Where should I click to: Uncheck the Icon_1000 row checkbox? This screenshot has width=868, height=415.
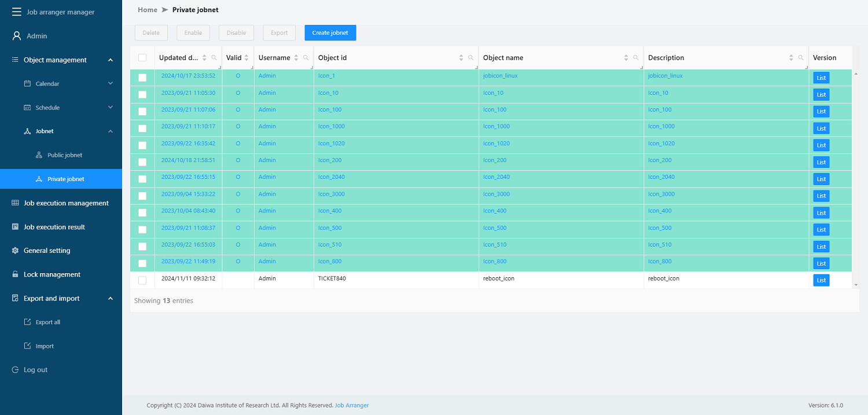click(x=142, y=128)
